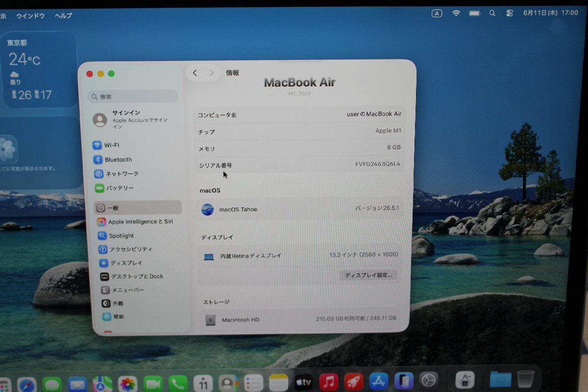Launch Maps from the Dock
The width and height of the screenshot is (588, 392).
tap(102, 384)
